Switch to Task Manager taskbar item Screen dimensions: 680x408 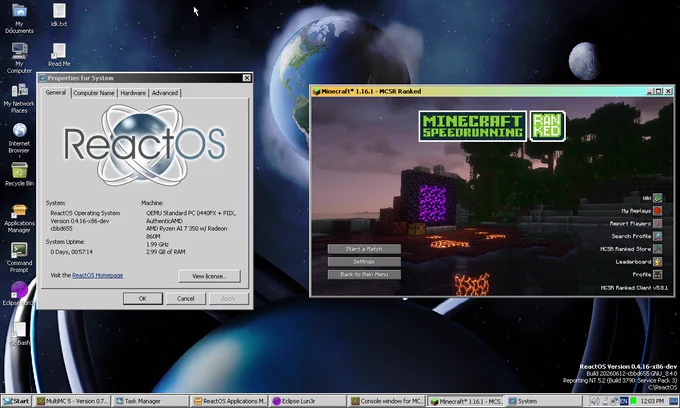(x=151, y=401)
